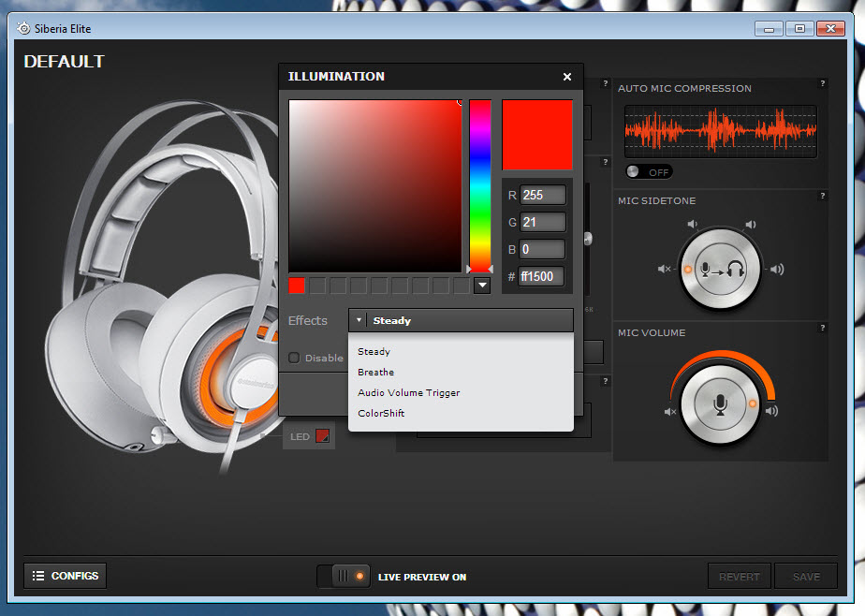Viewport: 865px width, 616px height.
Task: Tick the Disable illumination checkbox
Action: pyautogui.click(x=294, y=358)
